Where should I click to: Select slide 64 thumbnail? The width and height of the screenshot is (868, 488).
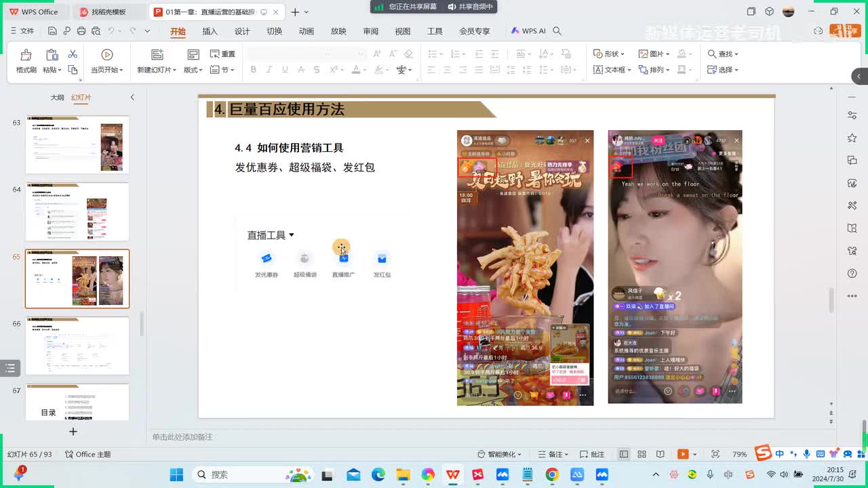77,211
